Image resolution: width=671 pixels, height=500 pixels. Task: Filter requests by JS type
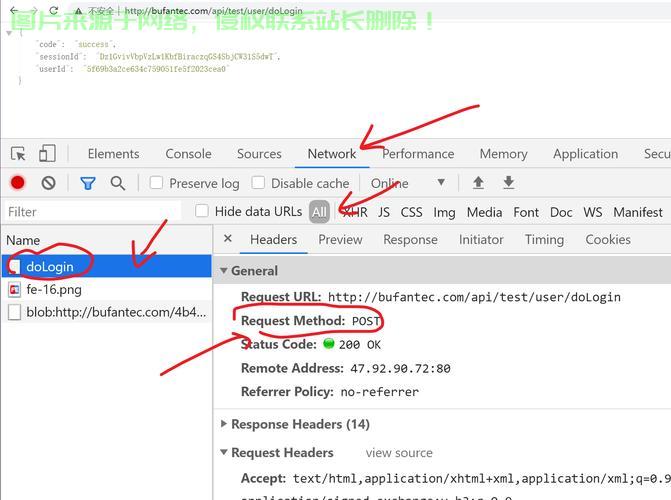pyautogui.click(x=384, y=212)
